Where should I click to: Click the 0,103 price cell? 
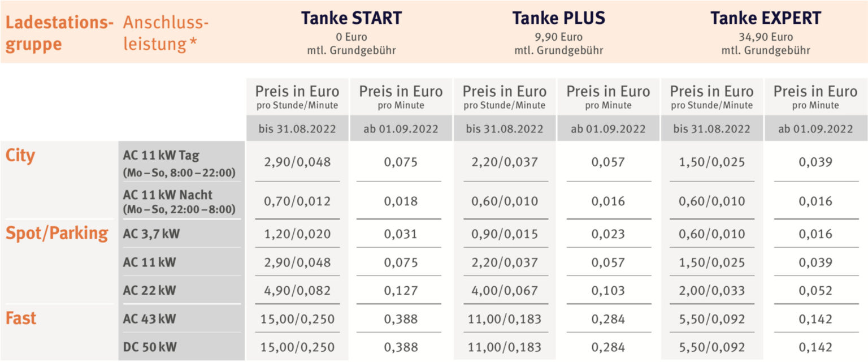pyautogui.click(x=608, y=291)
